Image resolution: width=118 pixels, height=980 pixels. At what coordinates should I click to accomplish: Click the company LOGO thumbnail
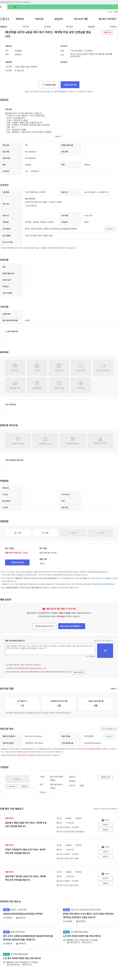tap(17, 779)
